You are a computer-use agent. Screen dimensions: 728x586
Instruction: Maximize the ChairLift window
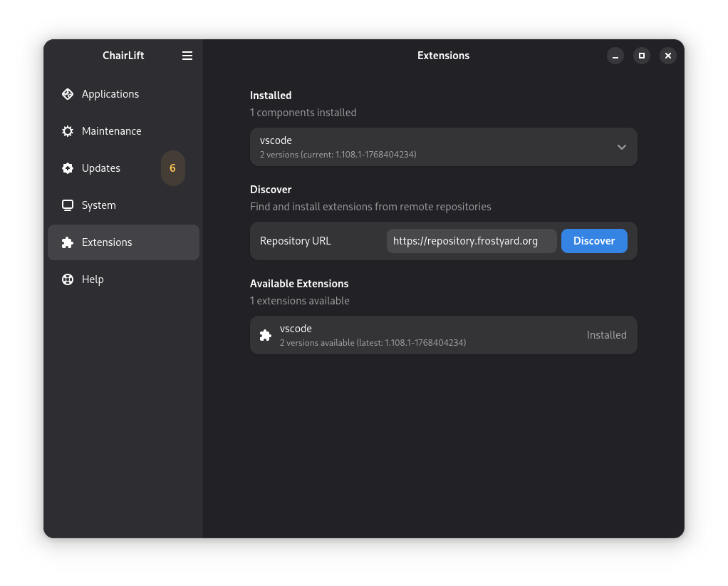[642, 56]
